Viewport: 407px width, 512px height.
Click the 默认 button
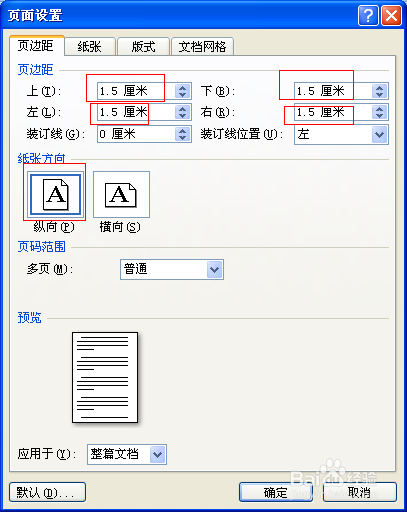point(47,492)
